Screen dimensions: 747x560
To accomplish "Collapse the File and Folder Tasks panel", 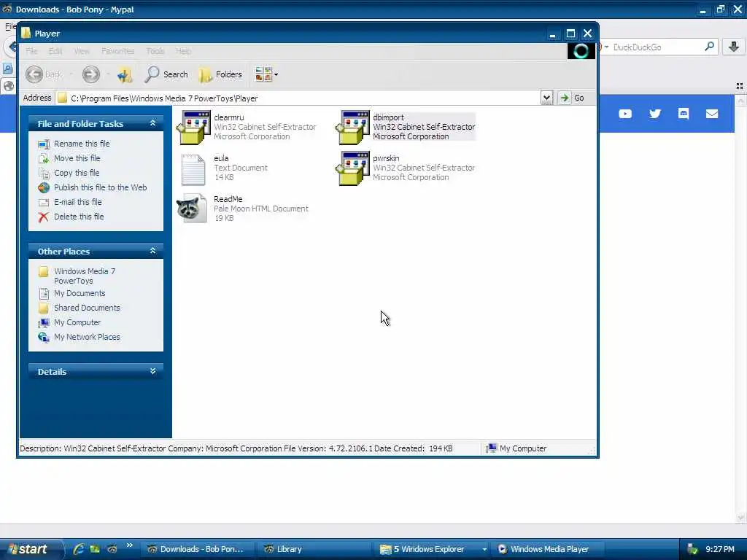I will pos(152,123).
